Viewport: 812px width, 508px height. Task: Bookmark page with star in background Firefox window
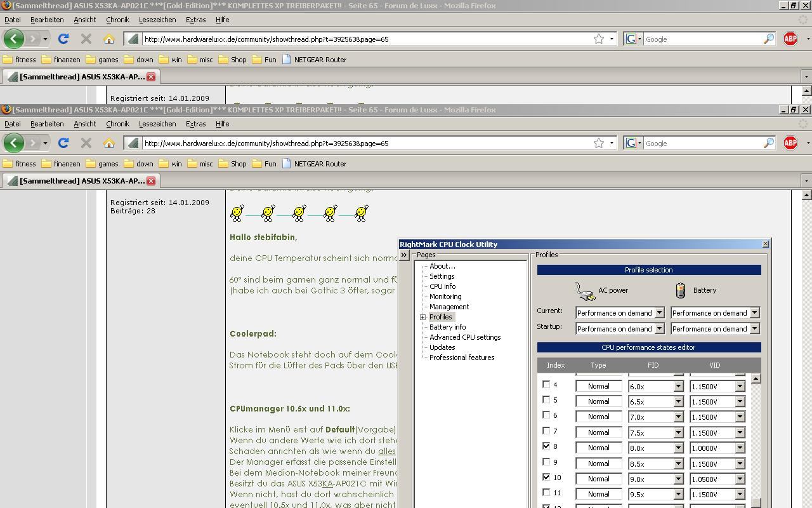coord(598,39)
